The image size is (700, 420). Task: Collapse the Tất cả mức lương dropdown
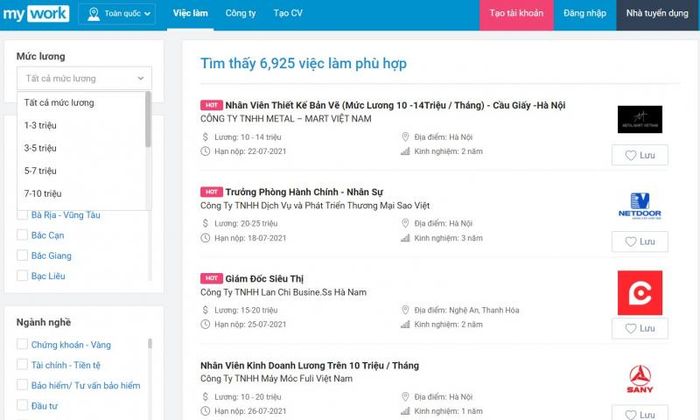coord(84,78)
